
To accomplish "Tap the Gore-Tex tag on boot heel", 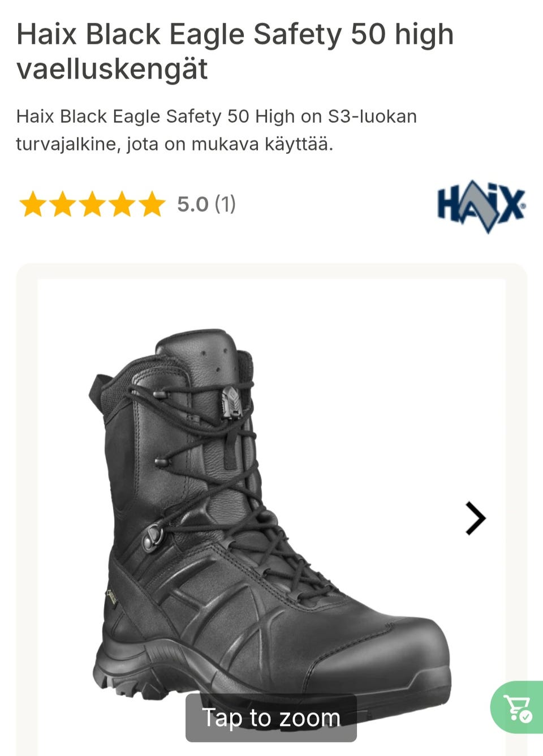I will 113,597.
